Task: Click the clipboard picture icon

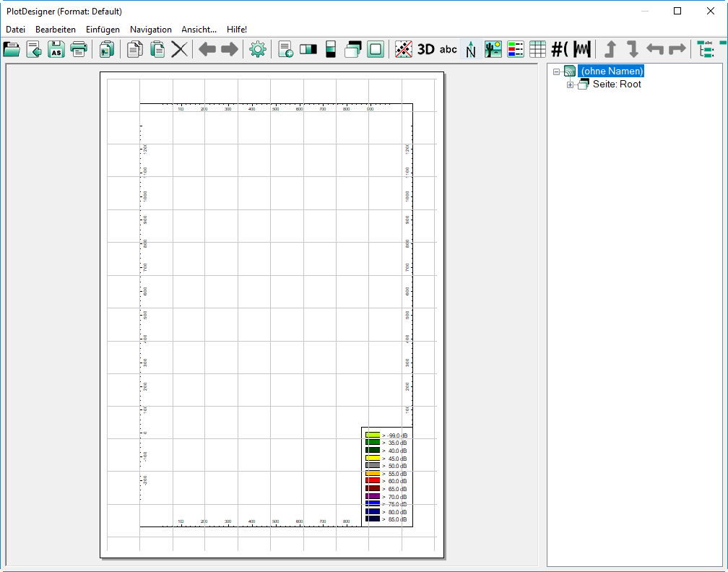Action: [x=107, y=49]
